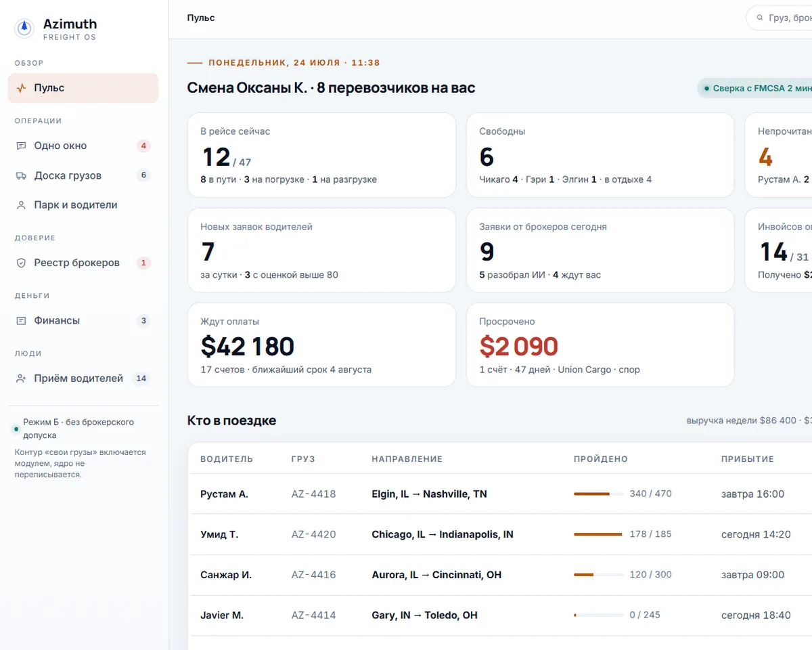This screenshot has width=812, height=650.
Task: Navigate to Финансы
Action: pyautogui.click(x=83, y=320)
